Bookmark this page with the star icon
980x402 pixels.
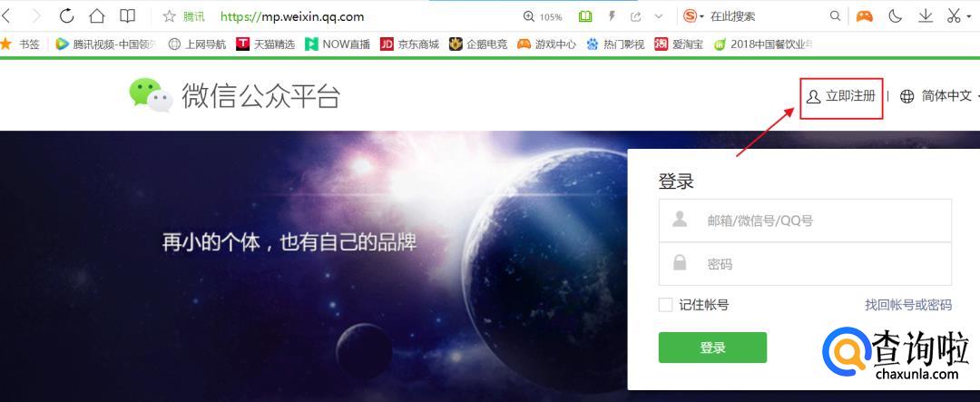tap(170, 16)
